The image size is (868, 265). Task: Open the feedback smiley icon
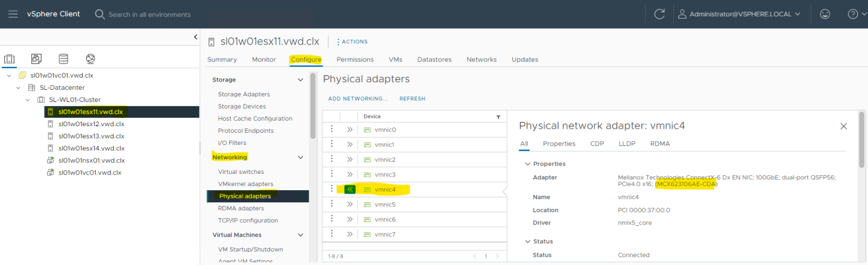(825, 14)
